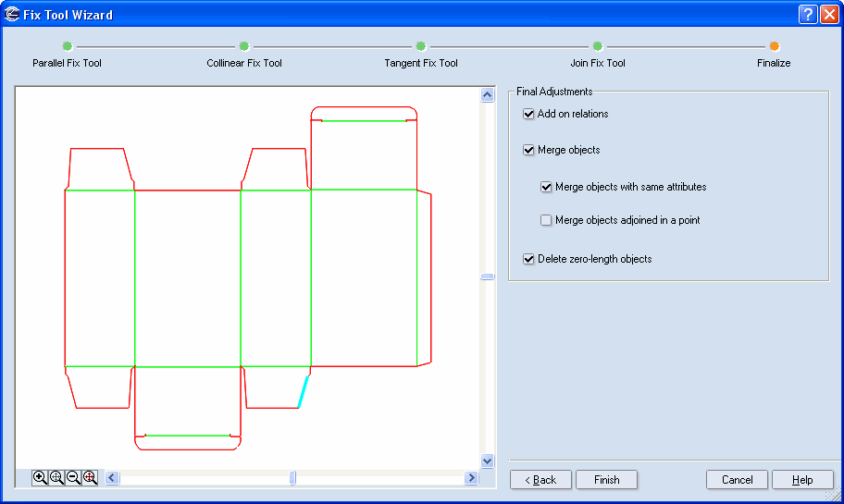This screenshot has height=504, width=844.
Task: Click the orange Finalize step dot
Action: pyautogui.click(x=774, y=46)
